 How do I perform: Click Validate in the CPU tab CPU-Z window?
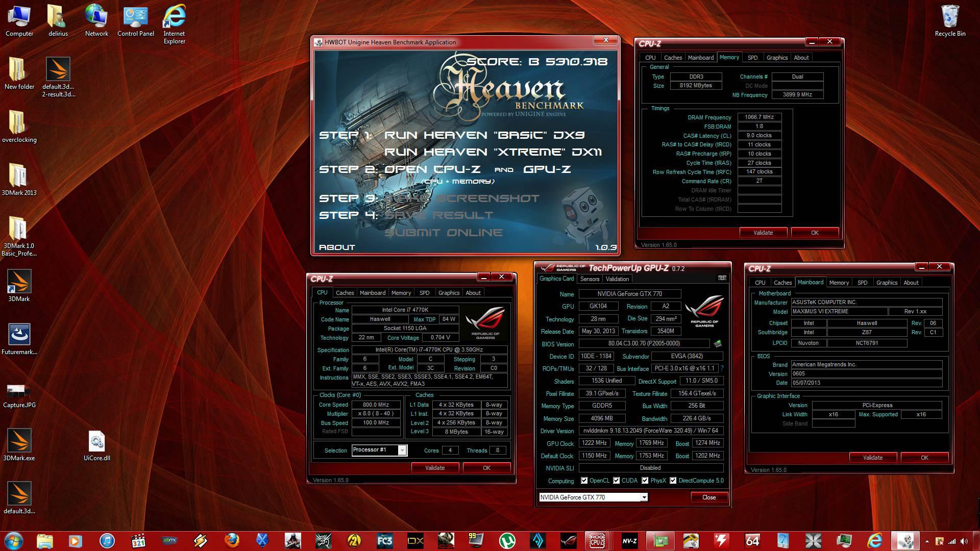pyautogui.click(x=435, y=468)
